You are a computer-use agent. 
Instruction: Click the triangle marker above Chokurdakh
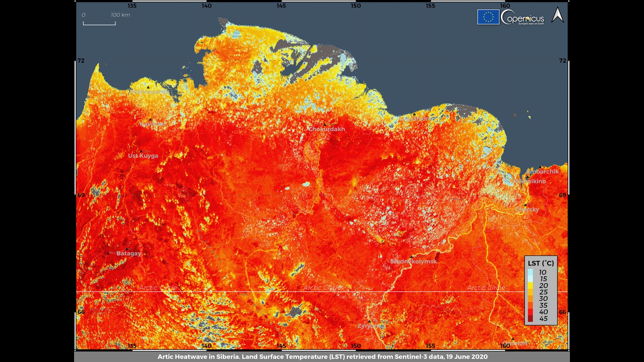[325, 124]
